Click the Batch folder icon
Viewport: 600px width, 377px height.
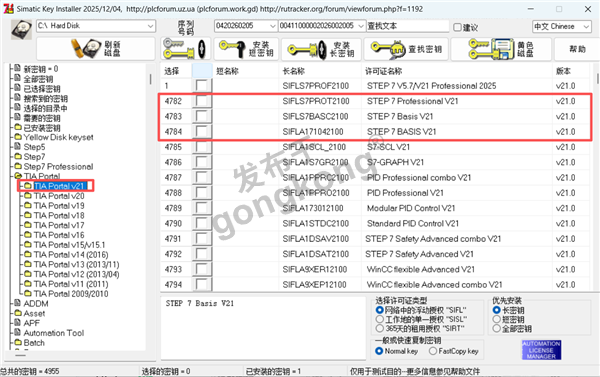tap(18, 342)
